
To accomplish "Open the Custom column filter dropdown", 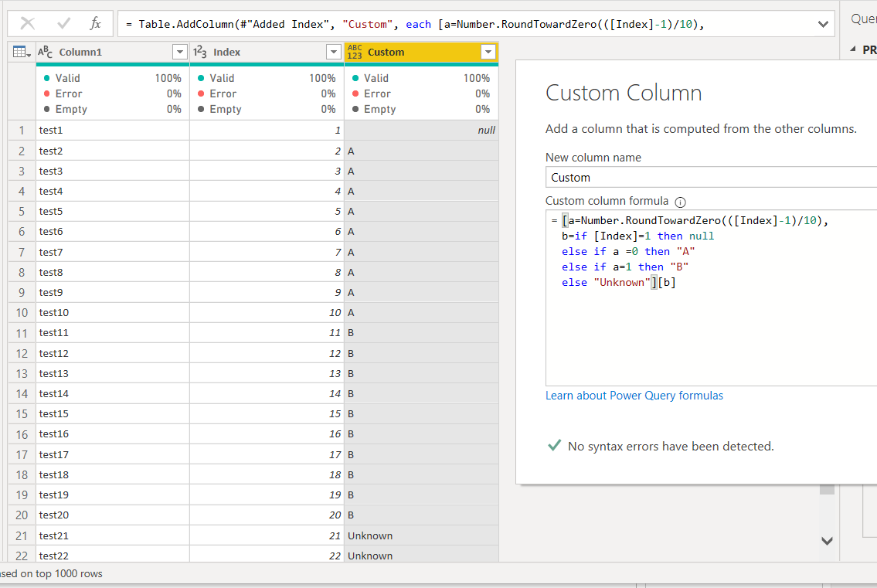I will (488, 52).
